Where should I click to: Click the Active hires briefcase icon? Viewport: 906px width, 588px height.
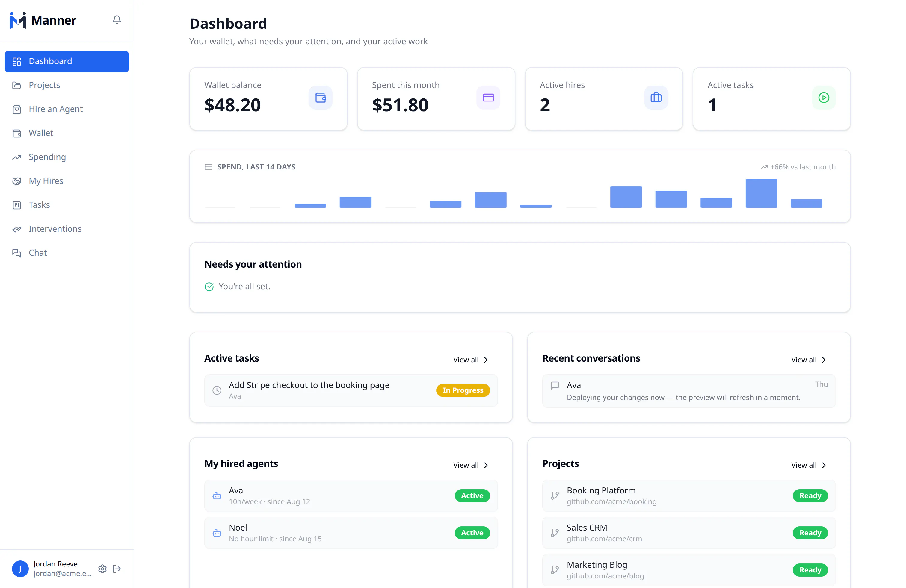[x=656, y=98]
